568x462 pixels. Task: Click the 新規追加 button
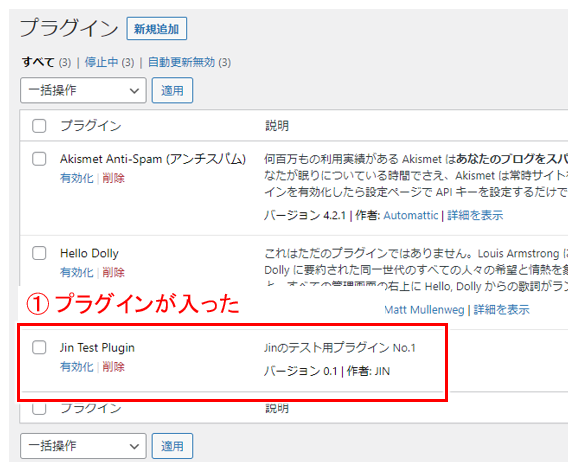pos(156,29)
